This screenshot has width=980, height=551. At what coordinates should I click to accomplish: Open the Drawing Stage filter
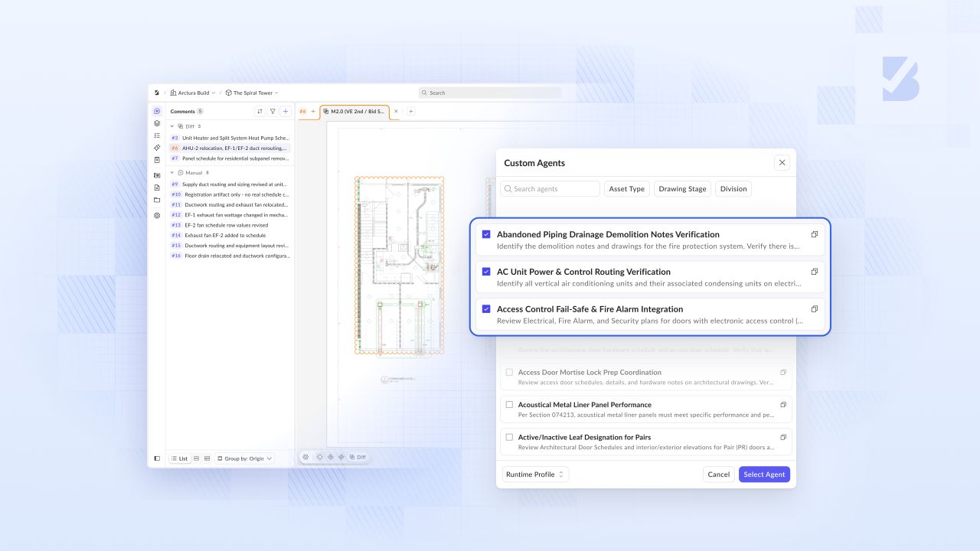(682, 189)
